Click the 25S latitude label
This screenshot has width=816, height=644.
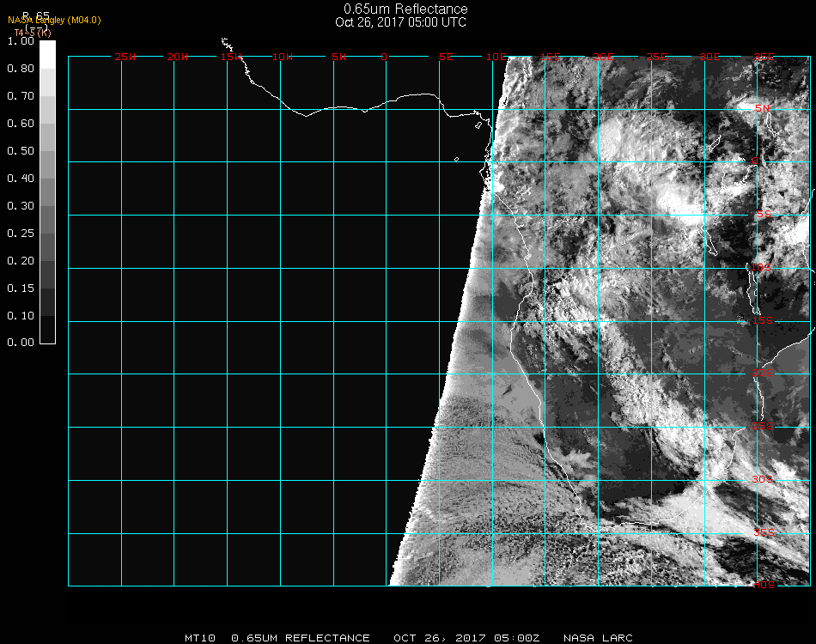(x=763, y=426)
